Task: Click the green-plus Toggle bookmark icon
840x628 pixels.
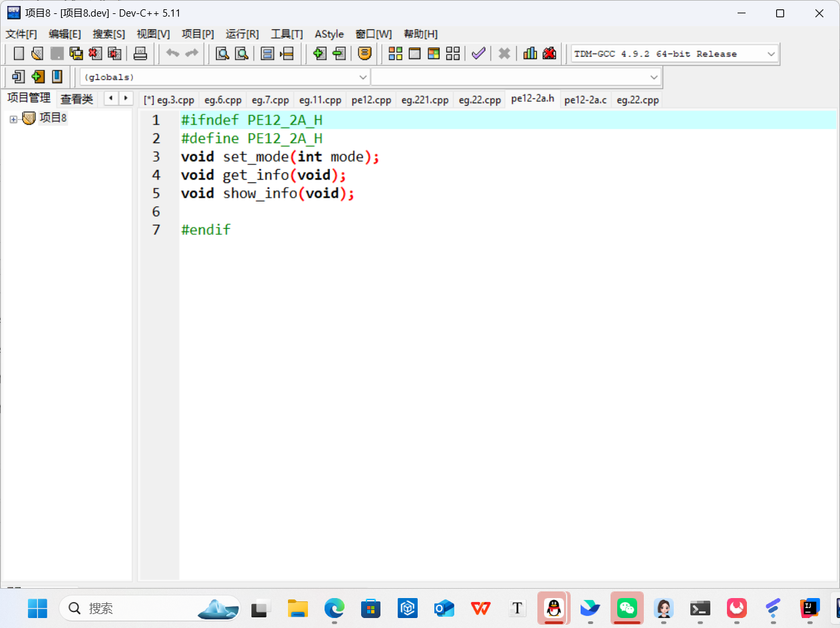Action: click(x=38, y=77)
